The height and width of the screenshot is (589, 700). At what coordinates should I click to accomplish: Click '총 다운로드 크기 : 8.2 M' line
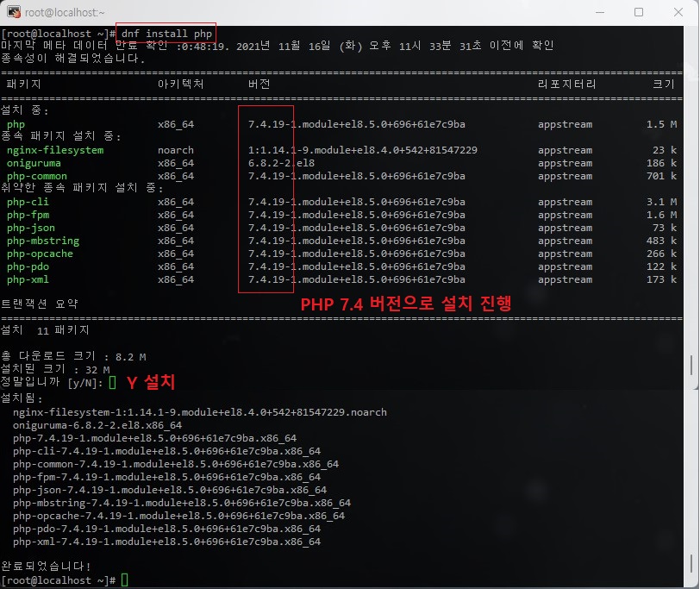[x=73, y=356]
